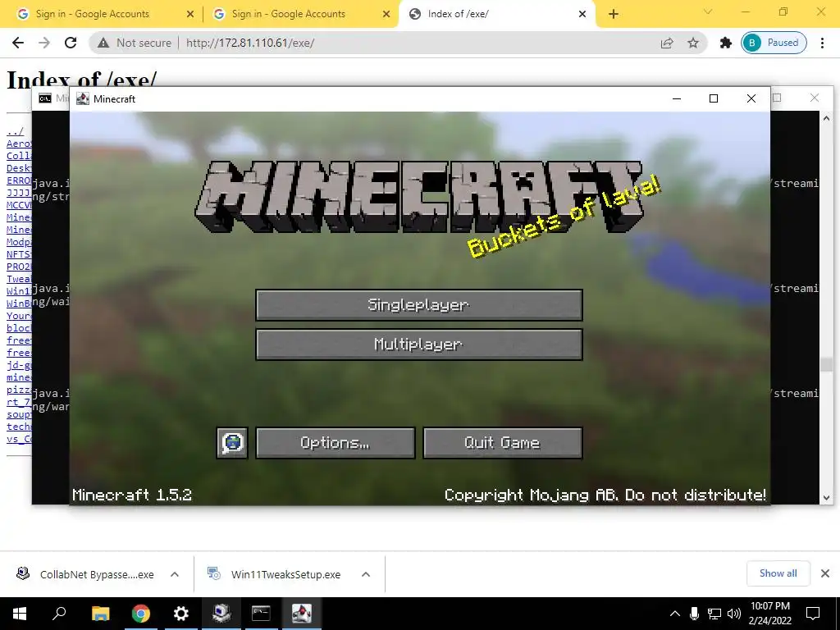The image size is (840, 630).
Task: Quit Game in Minecraft
Action: click(x=503, y=443)
